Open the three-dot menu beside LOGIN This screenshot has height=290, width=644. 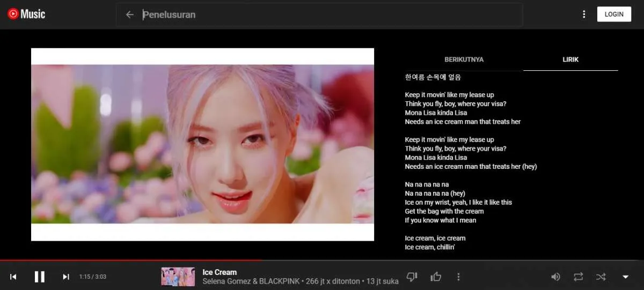584,14
